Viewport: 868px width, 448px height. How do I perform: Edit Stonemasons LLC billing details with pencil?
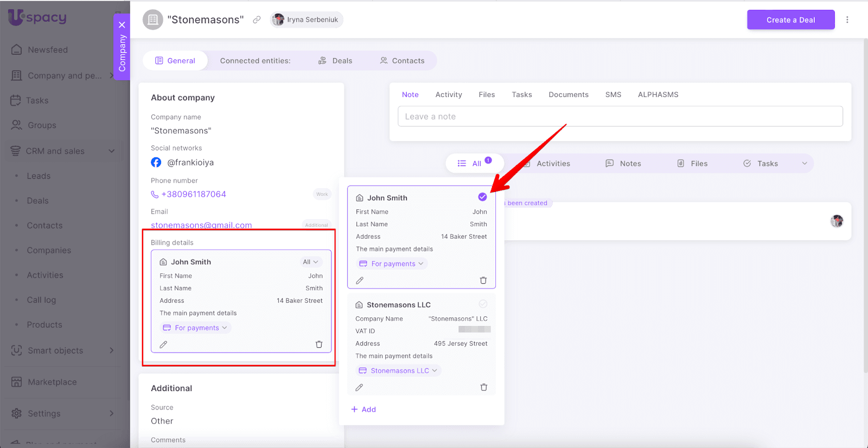[x=359, y=387]
